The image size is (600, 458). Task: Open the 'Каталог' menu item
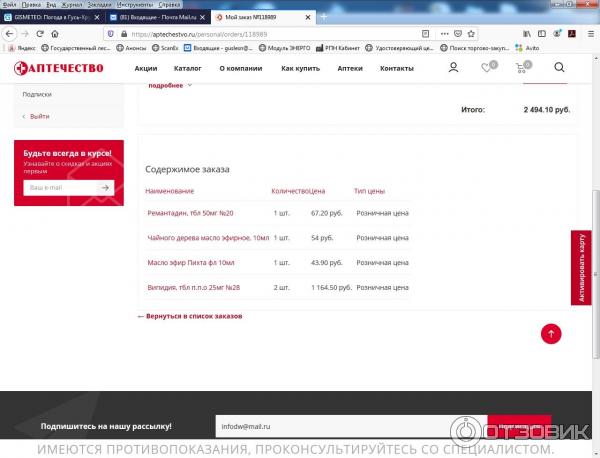click(x=187, y=68)
